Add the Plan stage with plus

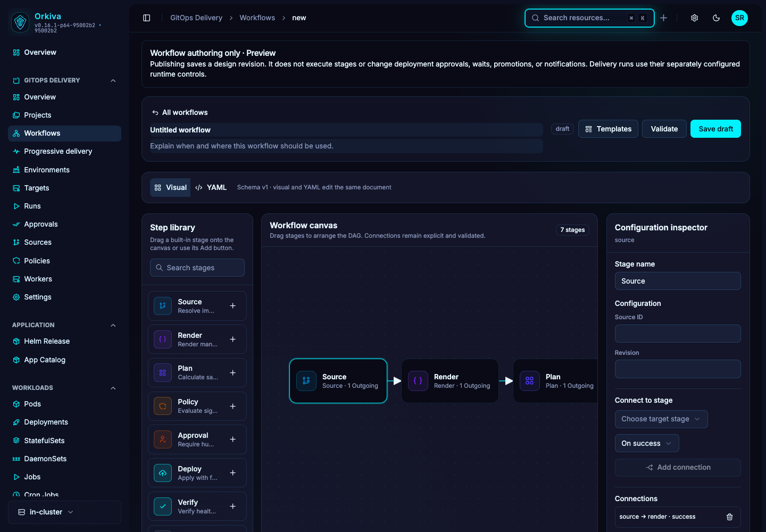(x=232, y=373)
